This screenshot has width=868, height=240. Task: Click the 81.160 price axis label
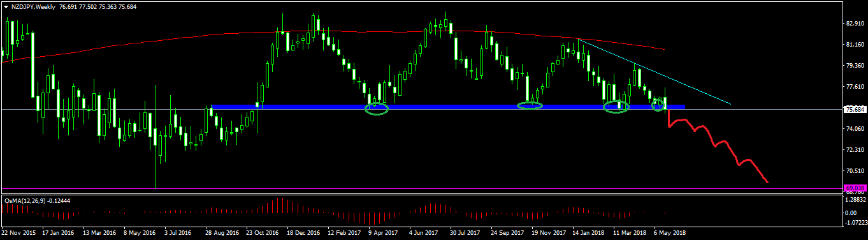pyautogui.click(x=855, y=45)
